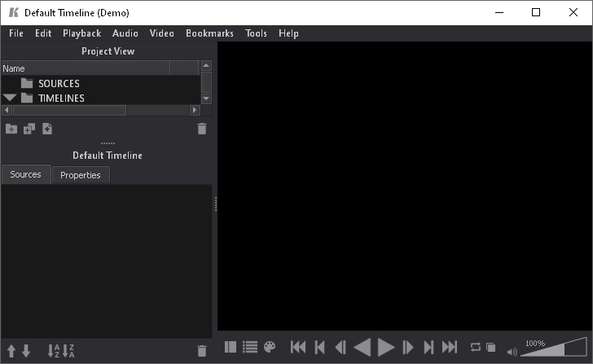
Task: Switch to the Sources tab
Action: pyautogui.click(x=25, y=174)
